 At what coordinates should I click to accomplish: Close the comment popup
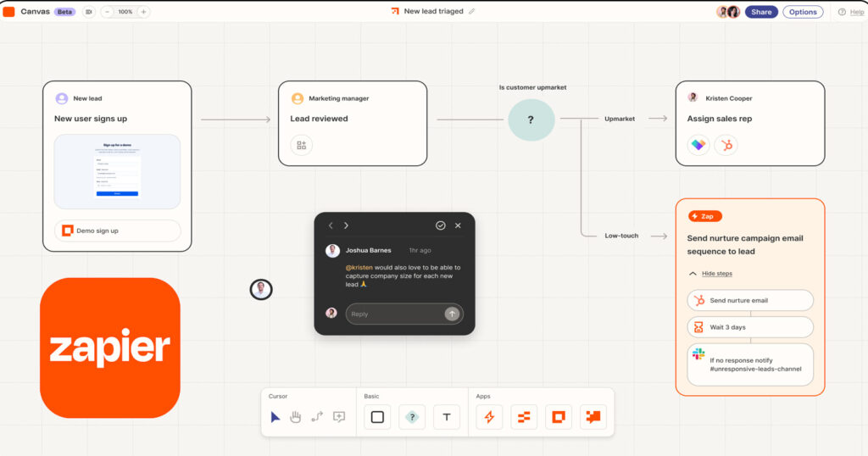[x=458, y=225]
